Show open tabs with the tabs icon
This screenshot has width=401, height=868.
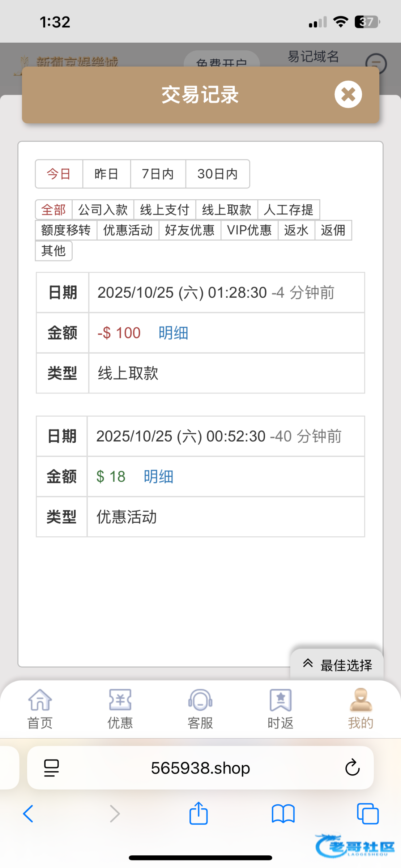tap(367, 814)
